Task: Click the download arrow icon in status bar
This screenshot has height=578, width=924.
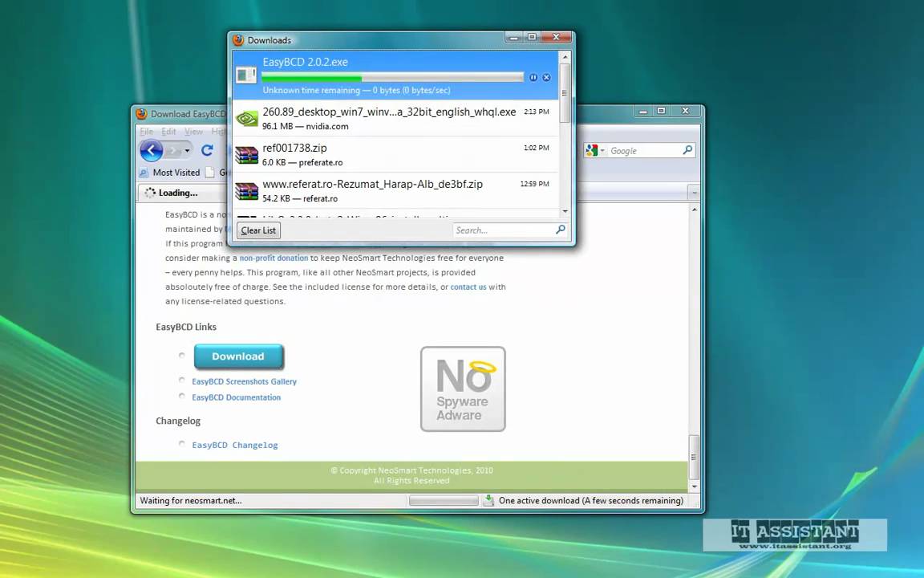Action: (x=488, y=500)
